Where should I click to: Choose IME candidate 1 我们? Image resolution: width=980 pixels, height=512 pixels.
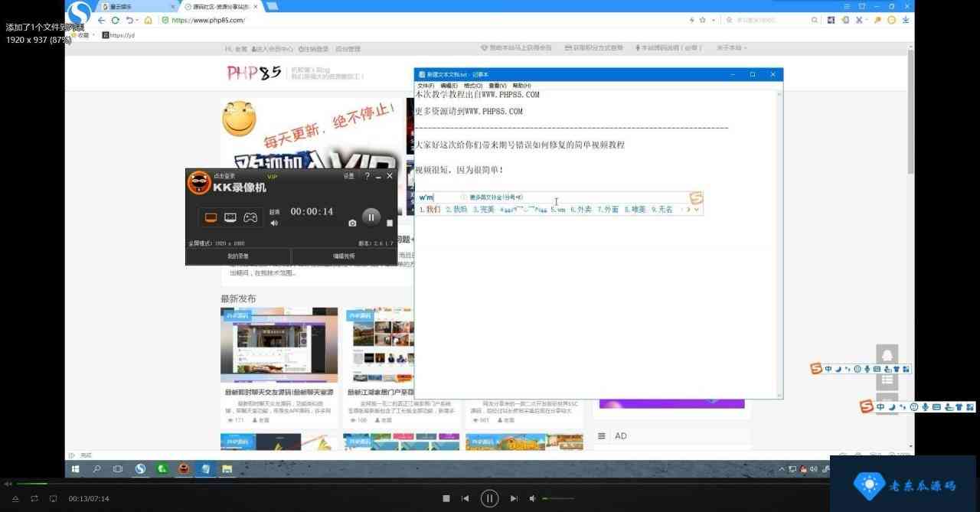pos(430,209)
